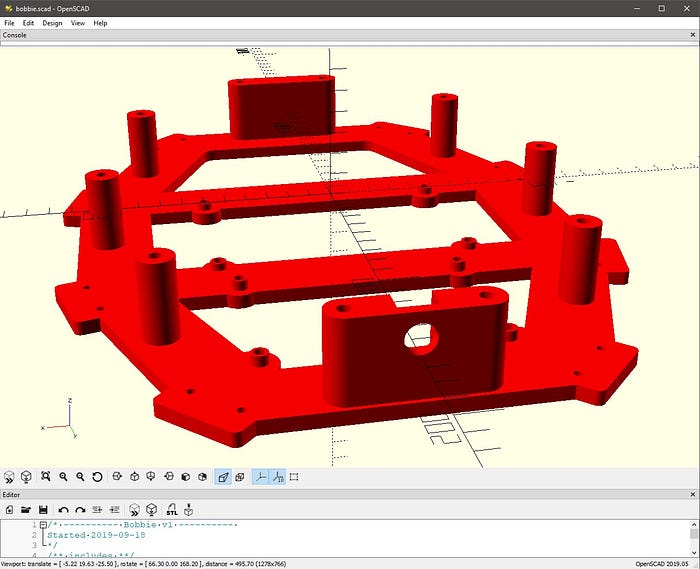The width and height of the screenshot is (700, 569).
Task: Open a file with the folder icon
Action: [26, 510]
